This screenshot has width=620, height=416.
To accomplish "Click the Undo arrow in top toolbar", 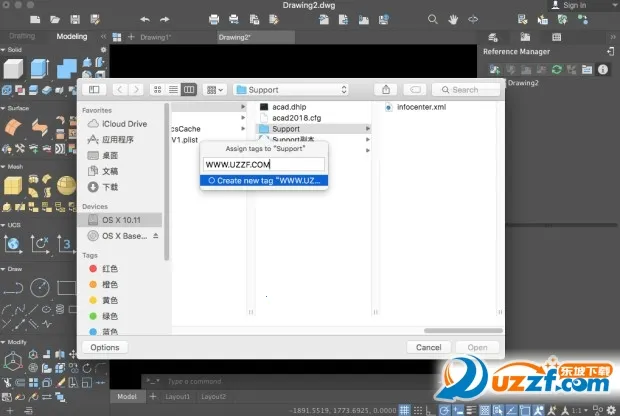I will [145, 19].
